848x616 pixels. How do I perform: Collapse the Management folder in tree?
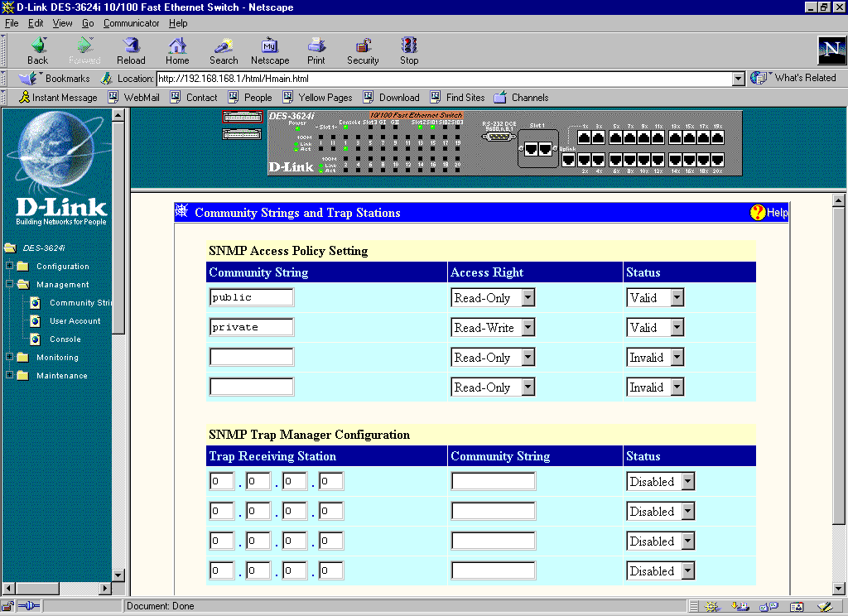pos(9,285)
